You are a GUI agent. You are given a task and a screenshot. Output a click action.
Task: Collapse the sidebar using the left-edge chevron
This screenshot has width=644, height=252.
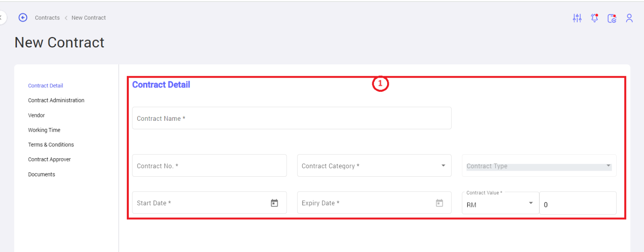coord(1,17)
